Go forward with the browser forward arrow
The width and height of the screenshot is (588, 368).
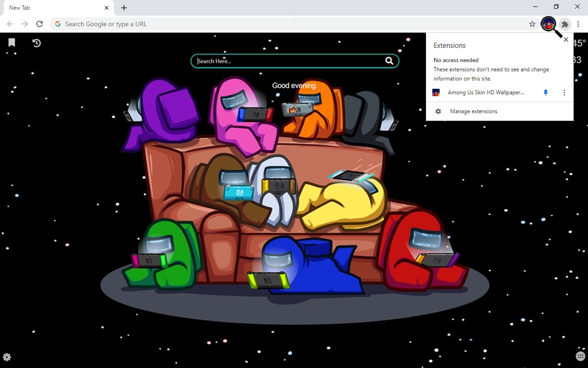coord(25,24)
